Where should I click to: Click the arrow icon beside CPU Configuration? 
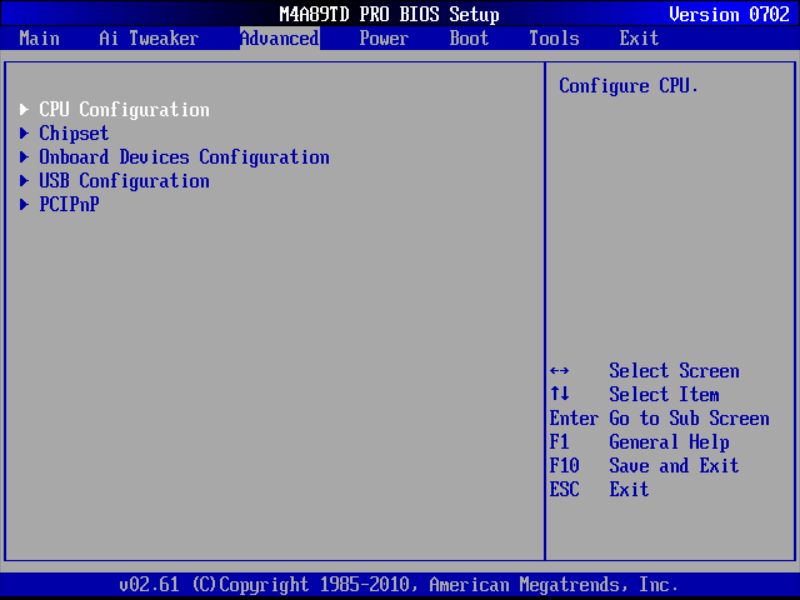click(24, 110)
